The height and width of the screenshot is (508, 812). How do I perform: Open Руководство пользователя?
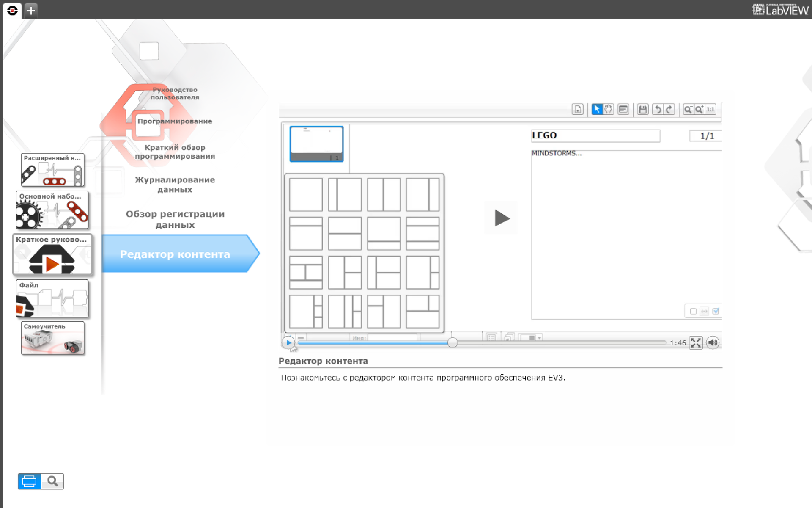tap(175, 93)
